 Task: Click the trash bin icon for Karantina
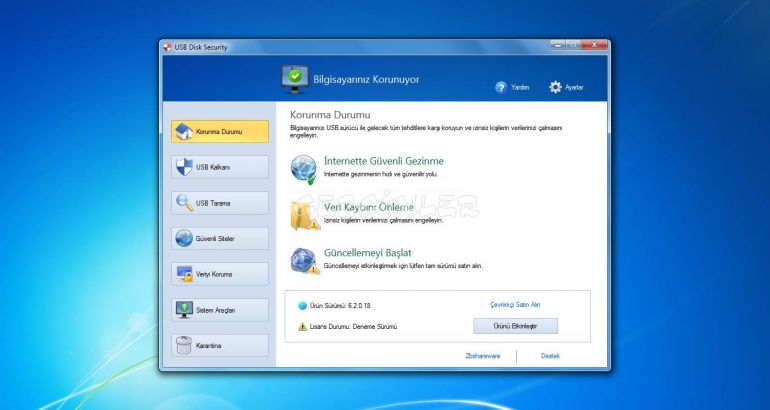click(184, 346)
